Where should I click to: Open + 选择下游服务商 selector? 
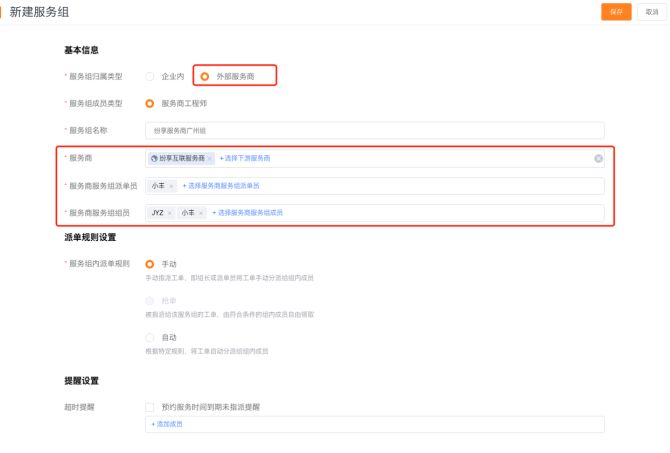[244, 158]
